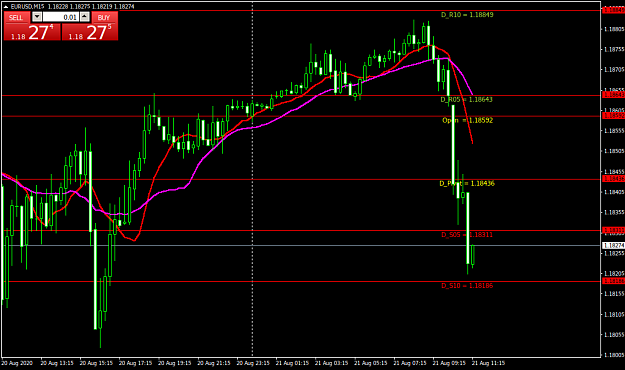625x370 pixels.
Task: Select the D_R05 = 1.18643 label
Action: coord(466,99)
